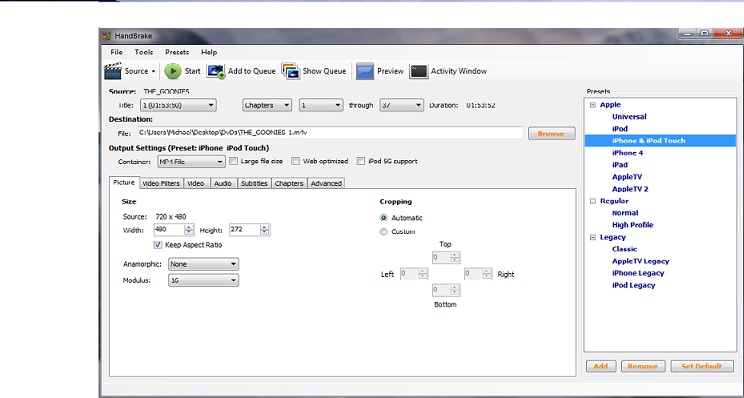This screenshot has width=744, height=398.
Task: Click the Preview screen icon
Action: tap(365, 71)
